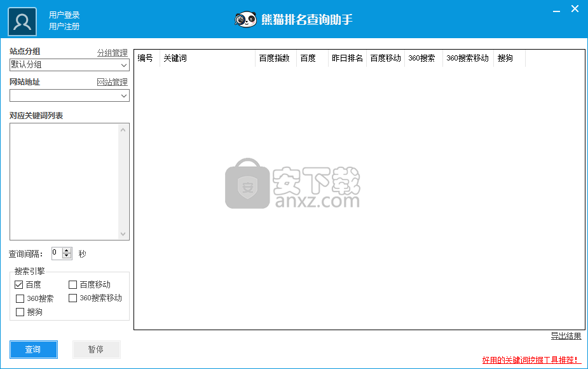The width and height of the screenshot is (588, 369).
Task: Enable the 百度移动 checkbox
Action: point(72,284)
